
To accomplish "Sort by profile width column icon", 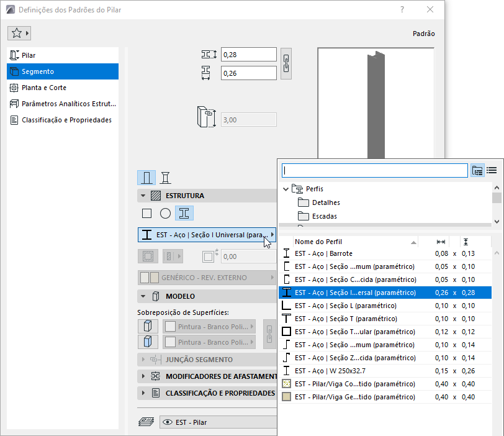I will tap(441, 242).
